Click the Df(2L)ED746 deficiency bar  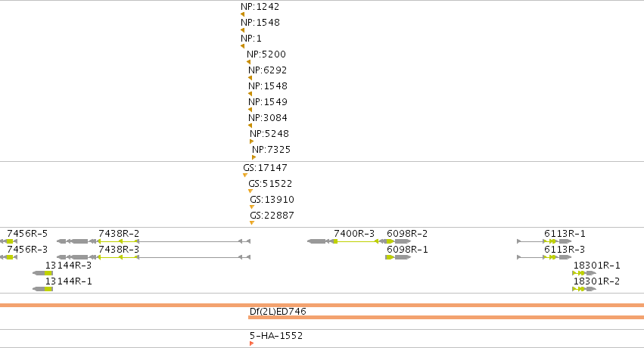[x=446, y=317]
